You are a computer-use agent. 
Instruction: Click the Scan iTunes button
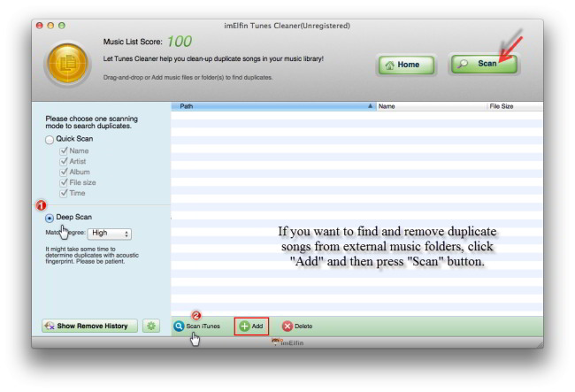pyautogui.click(x=197, y=326)
